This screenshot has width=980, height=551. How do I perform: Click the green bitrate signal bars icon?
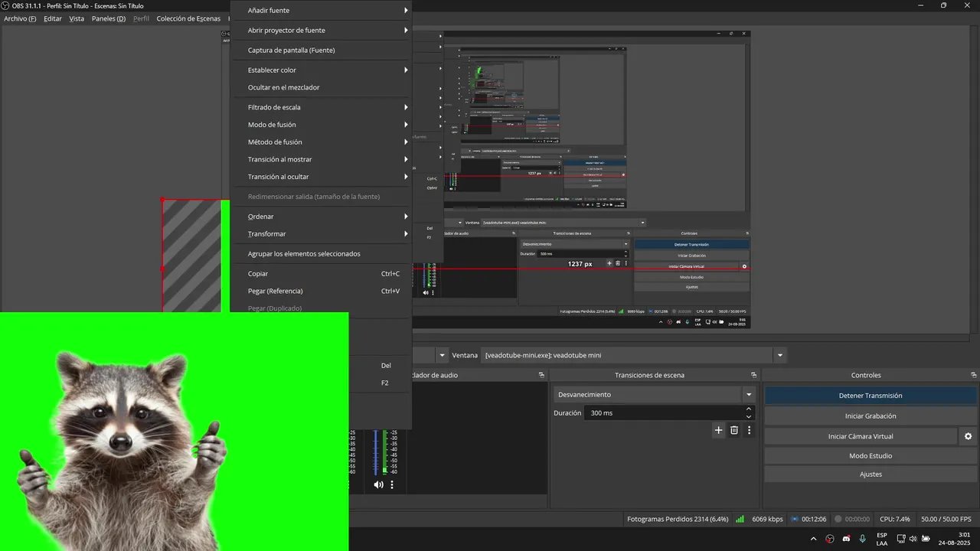[x=740, y=519]
